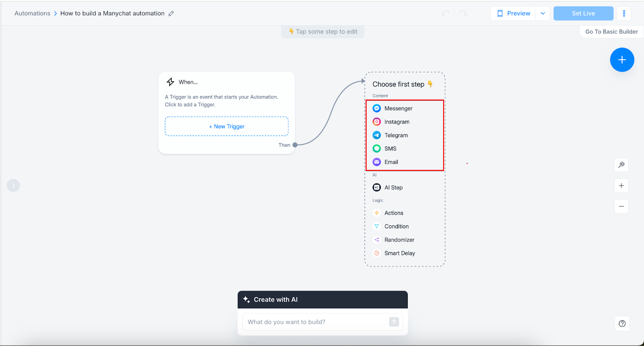
Task: Click the redo arrow icon
Action: tap(463, 13)
